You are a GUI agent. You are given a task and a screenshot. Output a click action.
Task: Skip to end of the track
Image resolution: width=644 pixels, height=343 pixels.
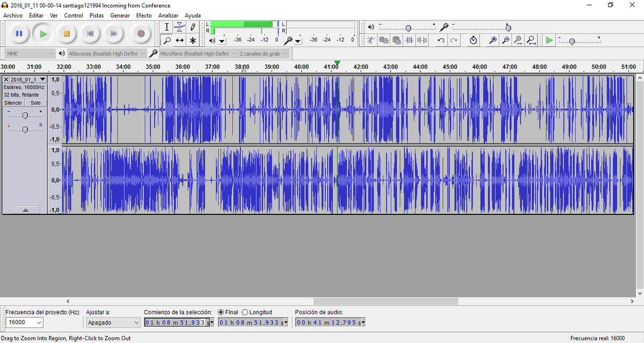click(114, 34)
